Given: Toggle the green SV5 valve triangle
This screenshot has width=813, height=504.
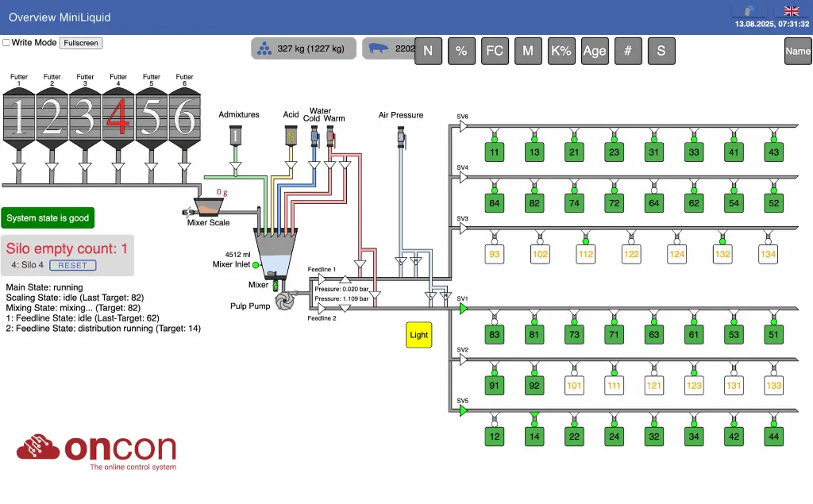Looking at the screenshot, I should point(464,411).
